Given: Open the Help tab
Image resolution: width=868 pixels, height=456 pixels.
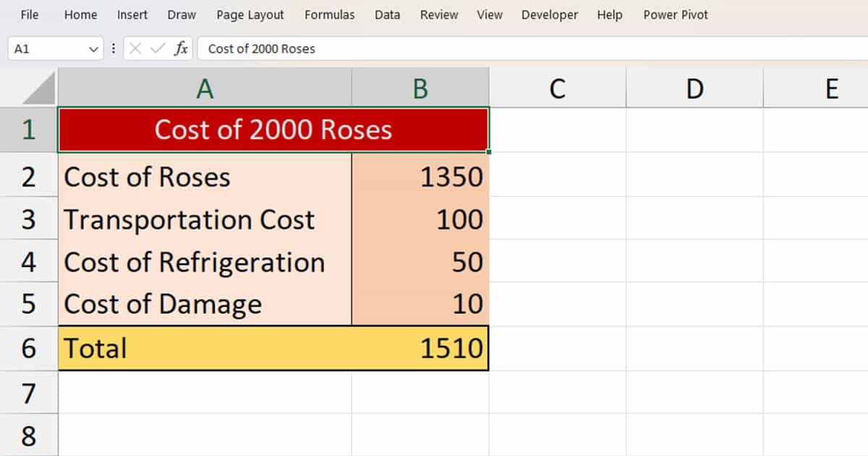Looking at the screenshot, I should tap(610, 14).
